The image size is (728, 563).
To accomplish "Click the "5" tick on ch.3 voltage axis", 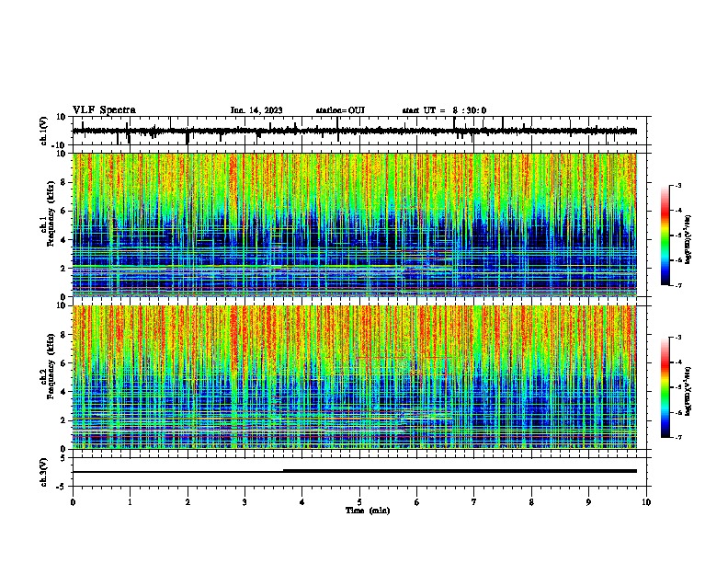I will point(63,458).
